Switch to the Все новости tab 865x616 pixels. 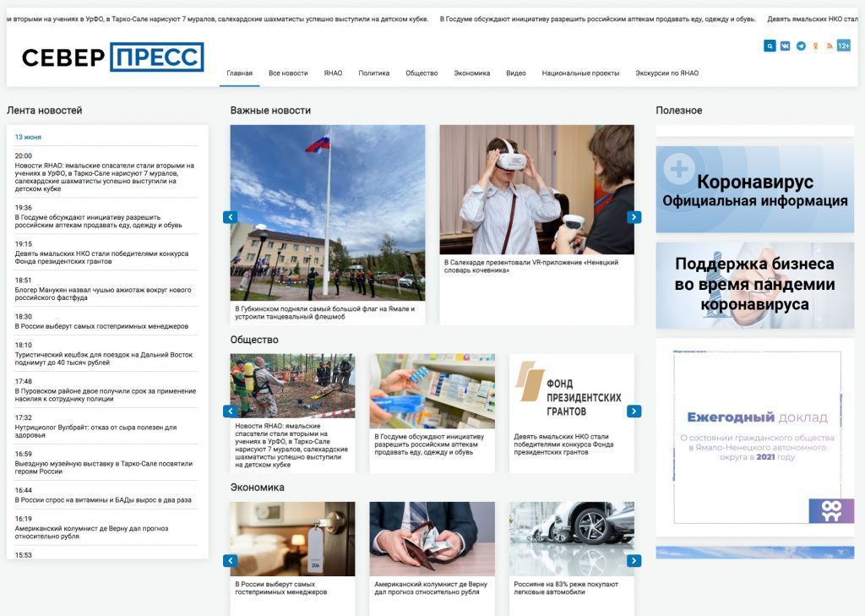point(288,74)
